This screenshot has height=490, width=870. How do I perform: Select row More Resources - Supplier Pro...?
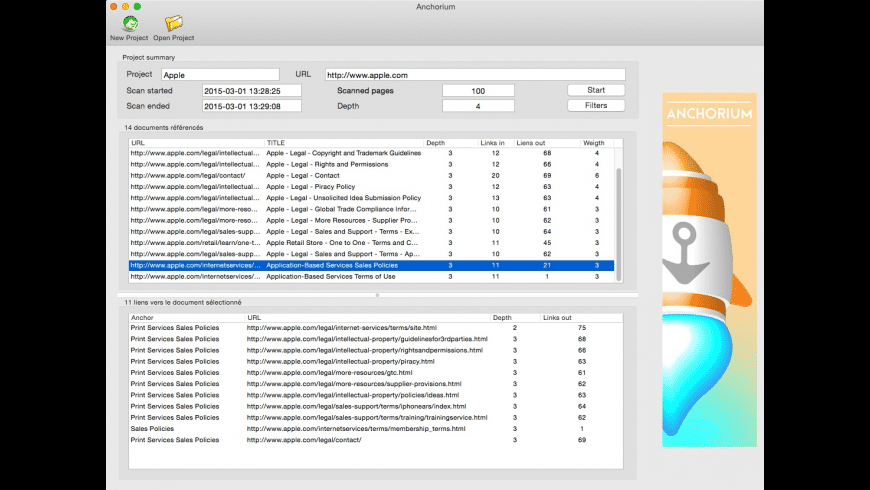(371, 220)
